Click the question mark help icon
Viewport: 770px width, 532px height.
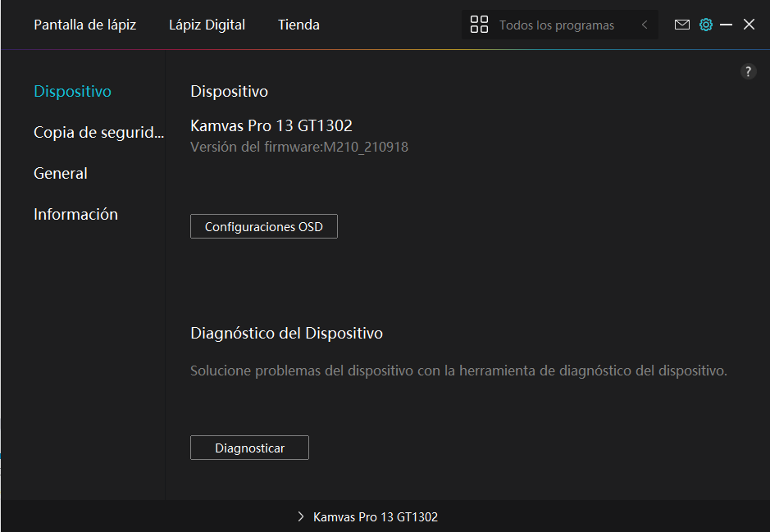coord(748,71)
